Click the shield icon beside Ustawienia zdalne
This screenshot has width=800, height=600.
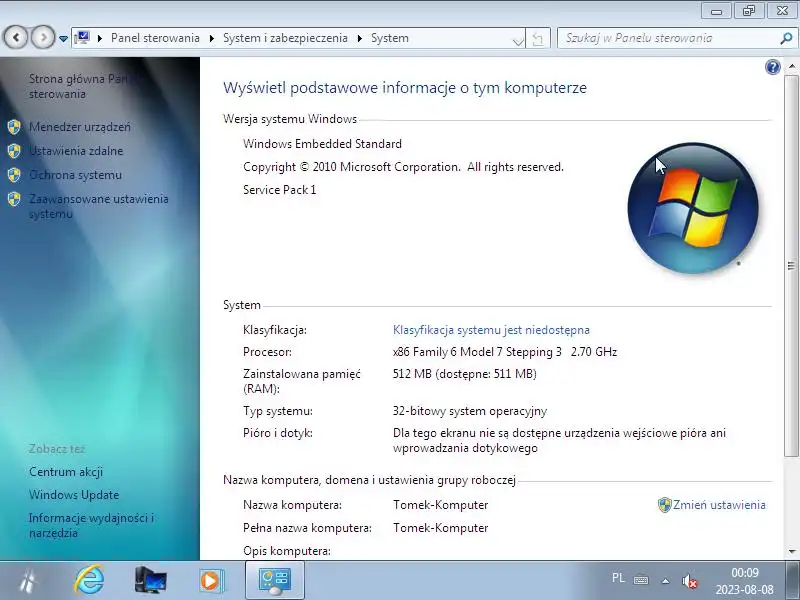point(14,151)
